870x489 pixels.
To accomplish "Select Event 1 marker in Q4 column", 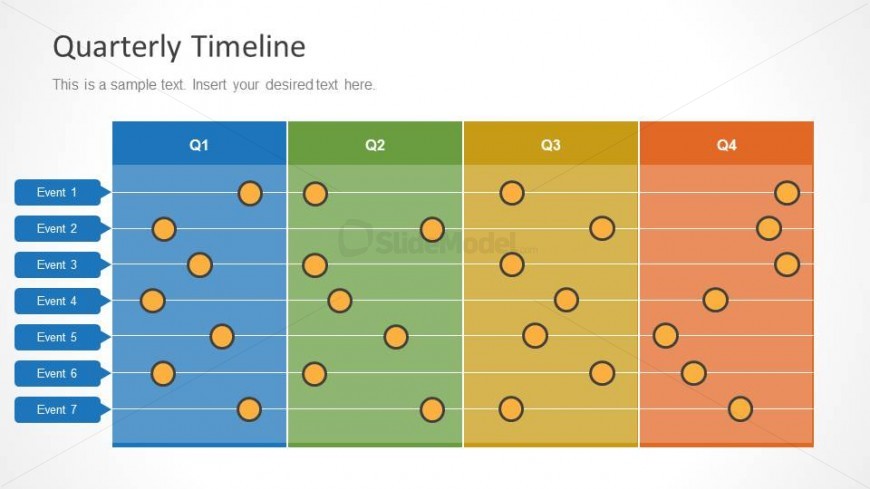I will [787, 193].
